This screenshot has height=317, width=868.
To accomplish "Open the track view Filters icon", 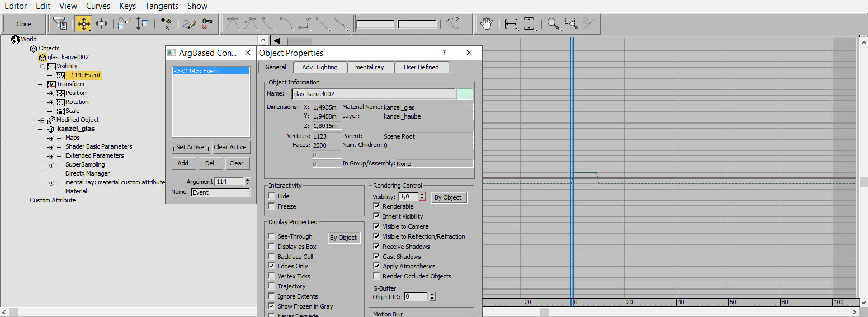I will (x=60, y=24).
